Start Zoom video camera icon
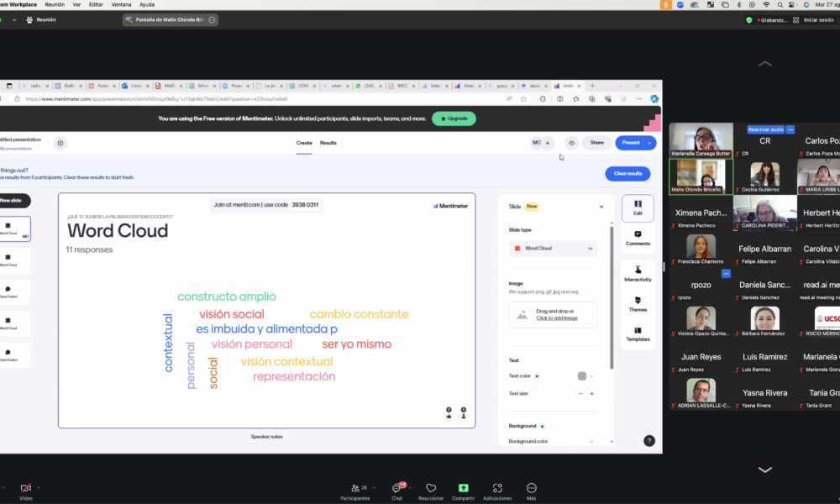Viewport: 840px width, 504px height. pyautogui.click(x=25, y=488)
